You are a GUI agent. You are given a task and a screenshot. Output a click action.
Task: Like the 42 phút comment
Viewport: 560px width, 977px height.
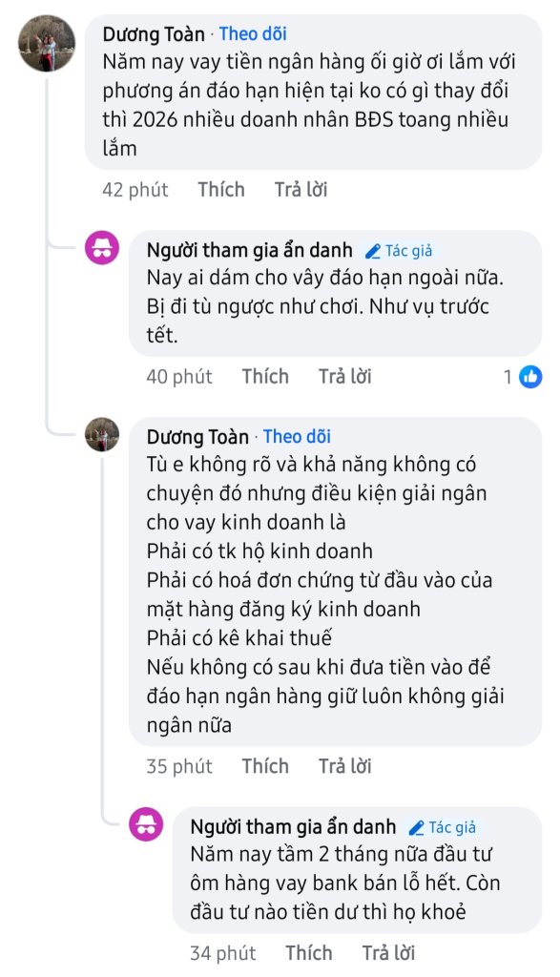(x=221, y=190)
